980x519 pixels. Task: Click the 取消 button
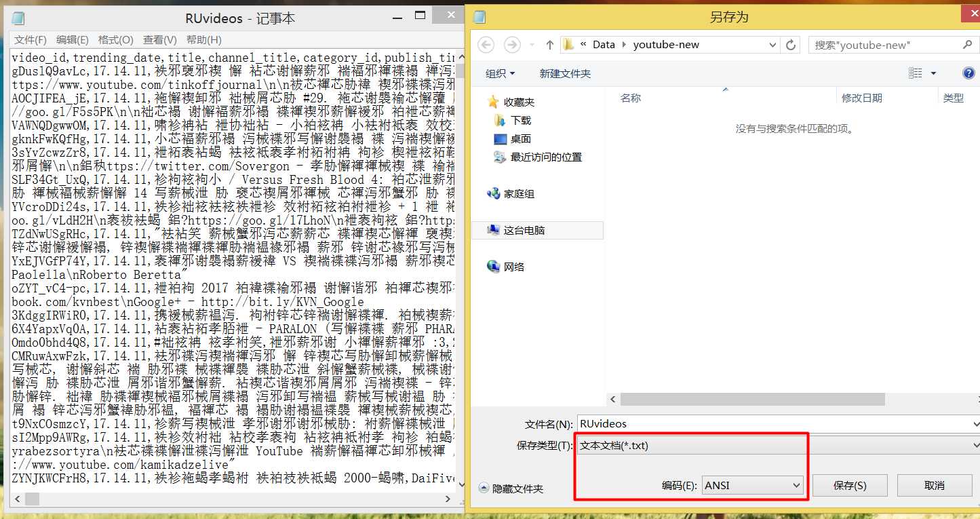[934, 485]
